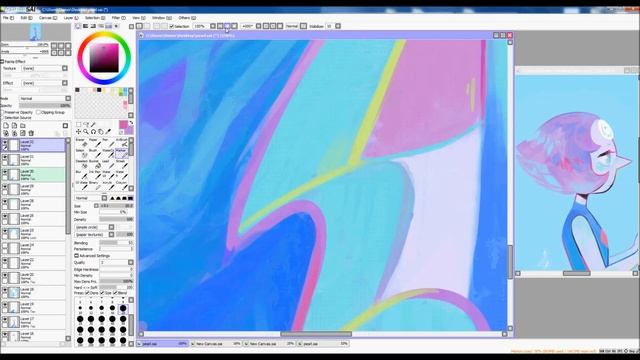Image resolution: width=640 pixels, height=360 pixels.
Task: Switch to the first New Canvas.sai tab
Action: tap(216, 344)
